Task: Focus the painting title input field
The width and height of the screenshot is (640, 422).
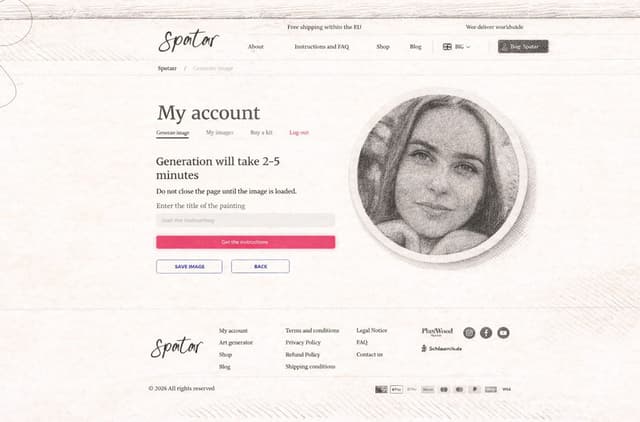Action: [x=246, y=220]
